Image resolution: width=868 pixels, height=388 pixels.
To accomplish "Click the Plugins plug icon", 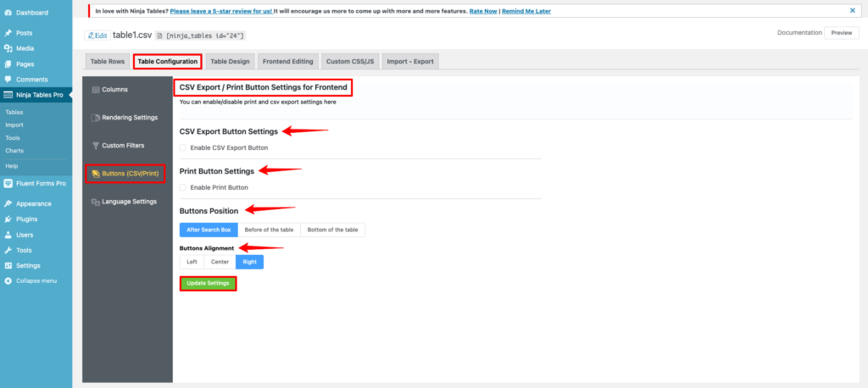I will pyautogui.click(x=8, y=219).
